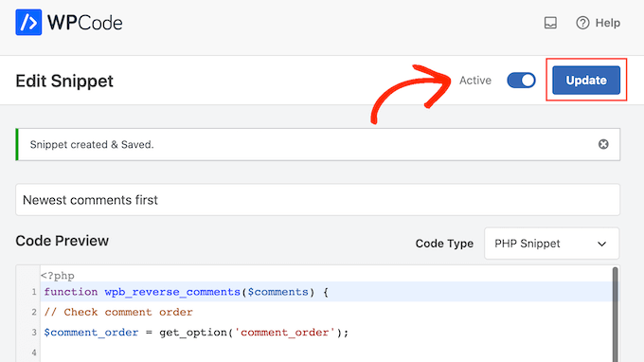The width and height of the screenshot is (644, 362).
Task: Click line 1 function declaration in editor
Action: click(x=186, y=292)
